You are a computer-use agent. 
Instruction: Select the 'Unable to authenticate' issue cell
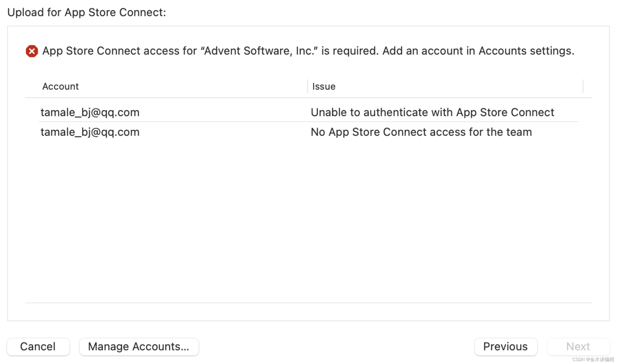[x=432, y=112]
